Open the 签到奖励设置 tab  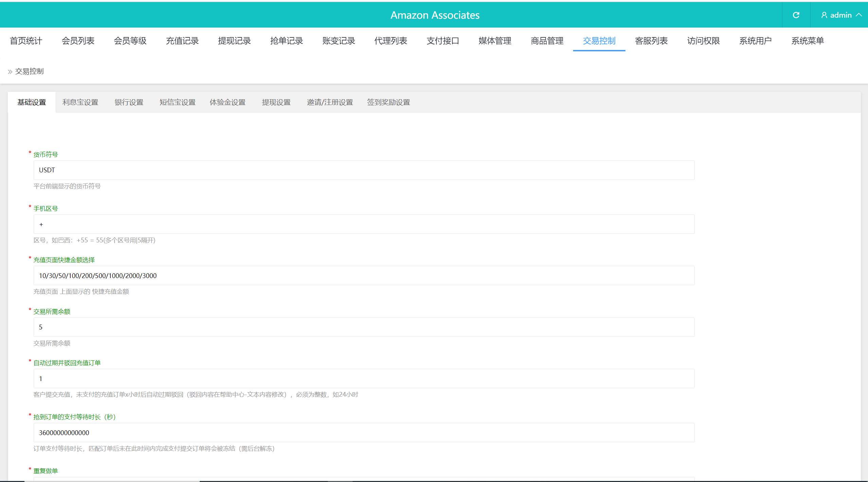point(388,102)
